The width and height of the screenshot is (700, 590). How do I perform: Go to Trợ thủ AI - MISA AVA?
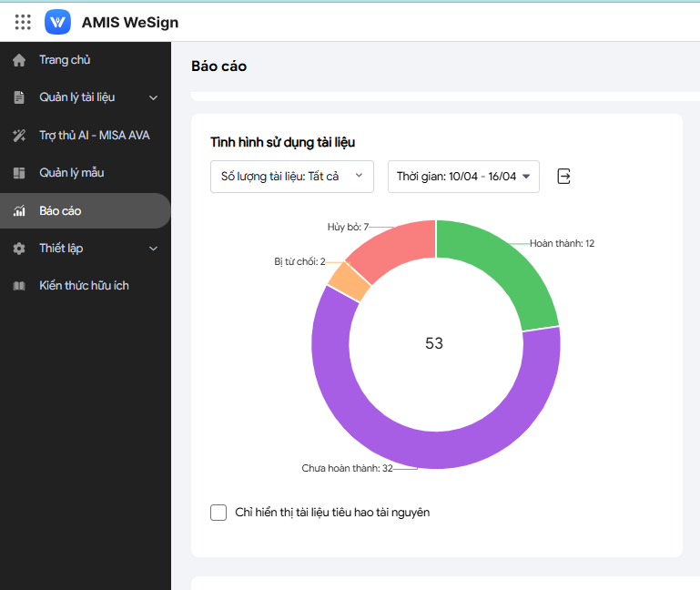(x=94, y=136)
